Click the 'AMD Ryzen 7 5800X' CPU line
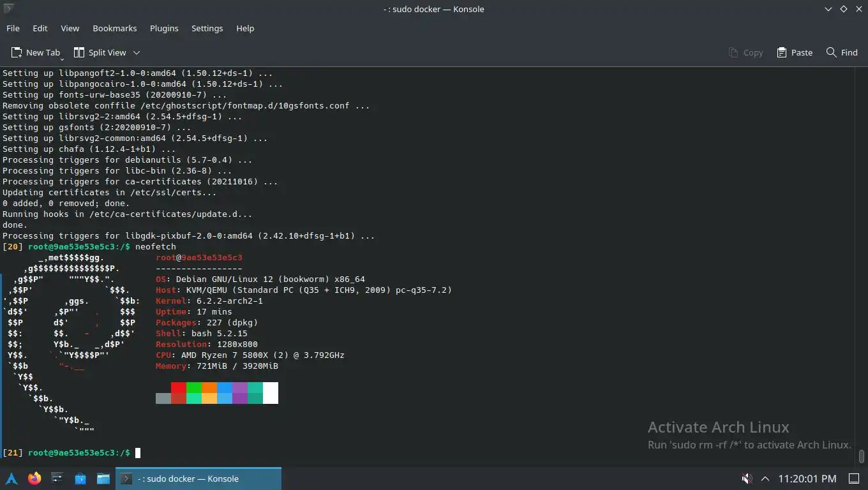Viewport: 868px width, 490px height. pos(250,355)
